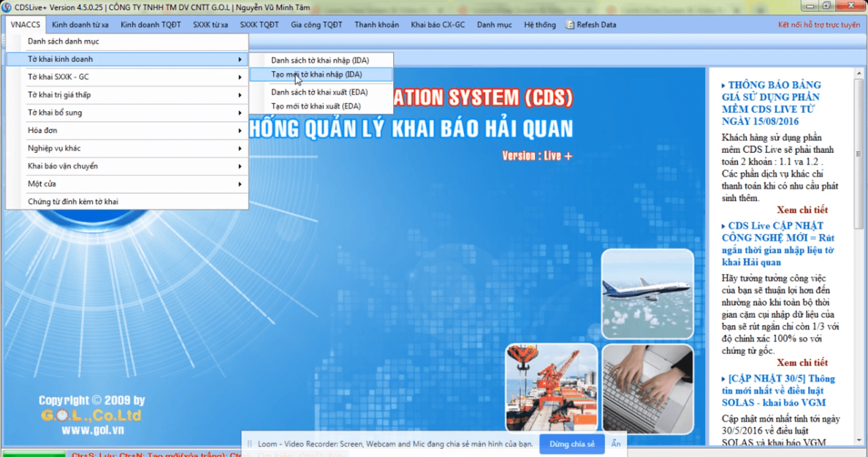Click the CDSLive+ app icon in title bar
Viewport: 868px width, 457px height.
(x=7, y=8)
